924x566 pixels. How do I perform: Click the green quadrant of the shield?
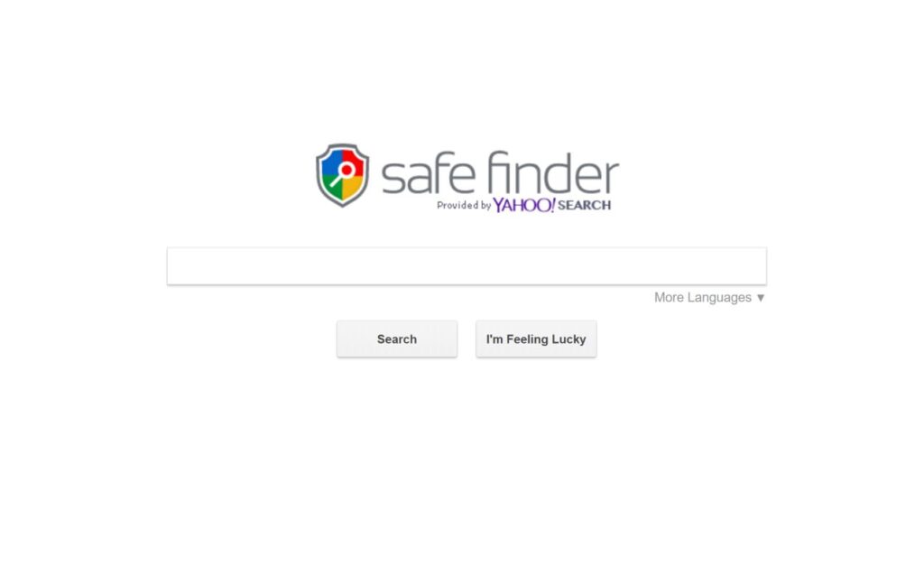click(333, 187)
